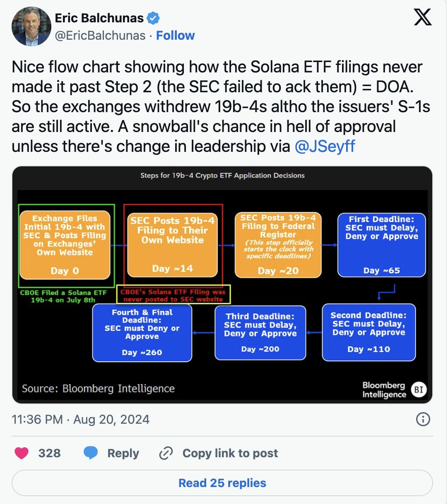Screen dimensions: 448x504
Task: Click the X logo in the top corner
Action: click(x=423, y=17)
